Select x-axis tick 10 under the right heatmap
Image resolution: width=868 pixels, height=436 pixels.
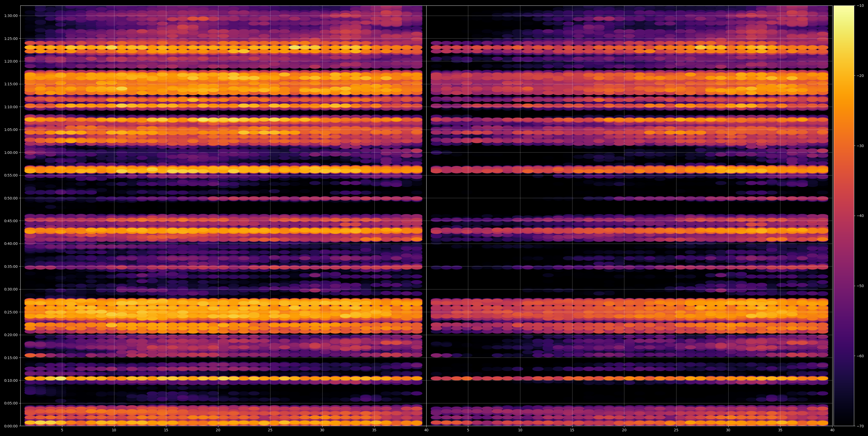tap(520, 430)
